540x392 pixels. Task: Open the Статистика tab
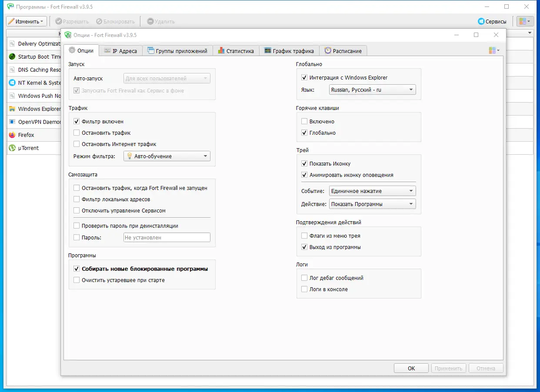[236, 51]
